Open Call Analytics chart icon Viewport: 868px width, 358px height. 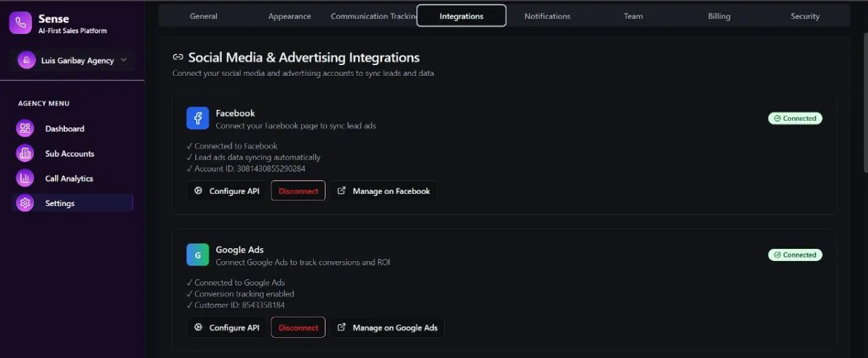click(25, 179)
